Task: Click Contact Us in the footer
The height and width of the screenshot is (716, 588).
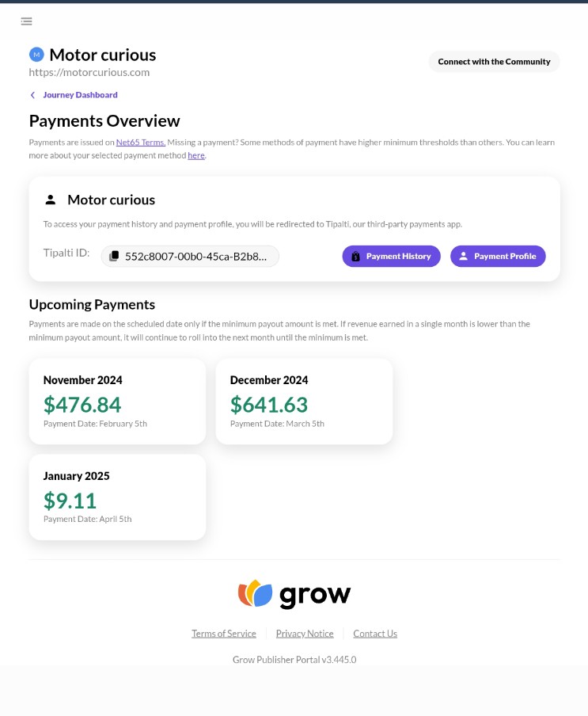Action: coord(375,634)
